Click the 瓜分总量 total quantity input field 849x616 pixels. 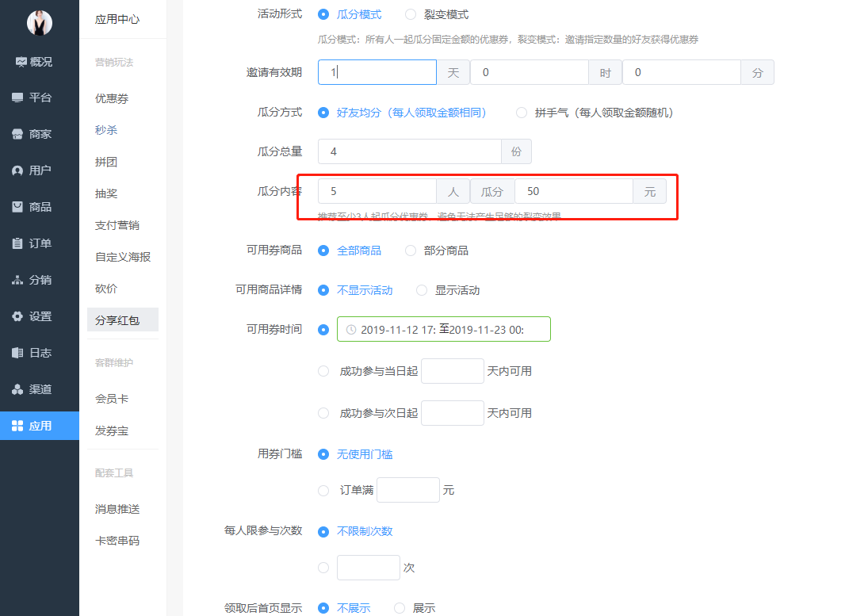[409, 151]
